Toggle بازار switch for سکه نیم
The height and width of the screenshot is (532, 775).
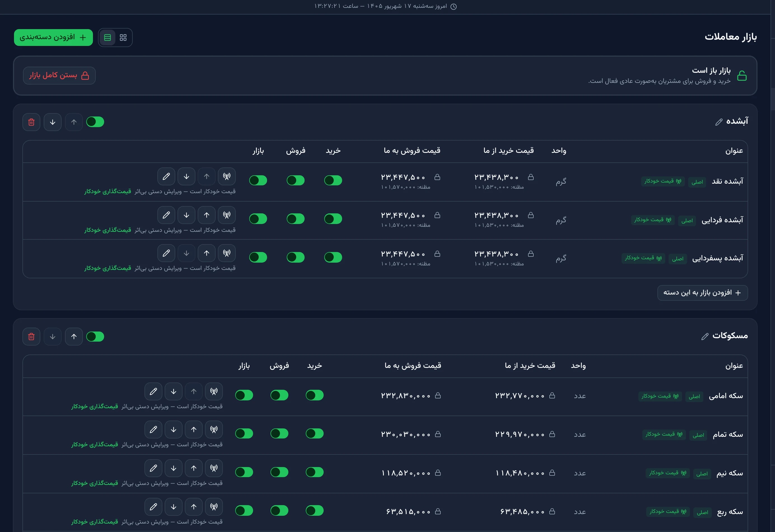244,472
